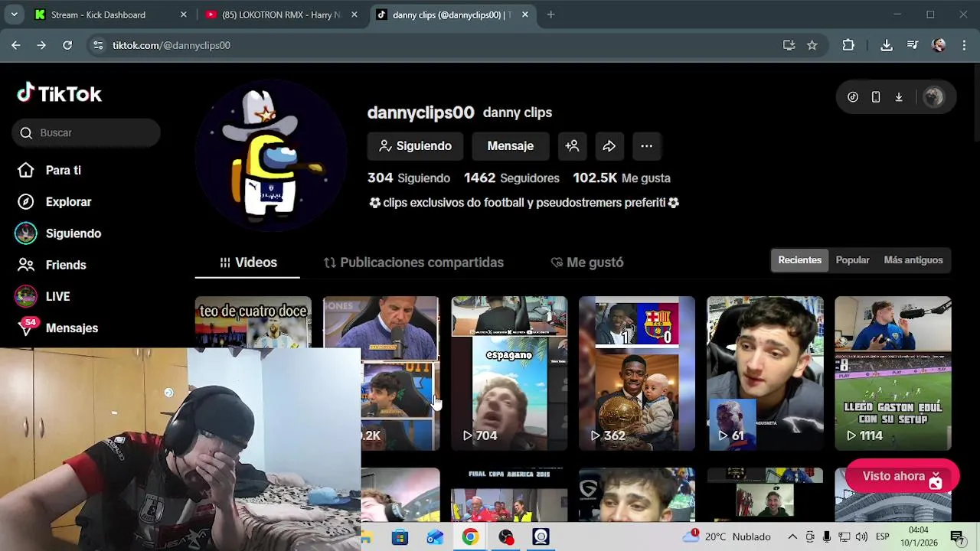This screenshot has height=551, width=980.
Task: Open the 304 Siguiendo list
Action: (x=409, y=178)
